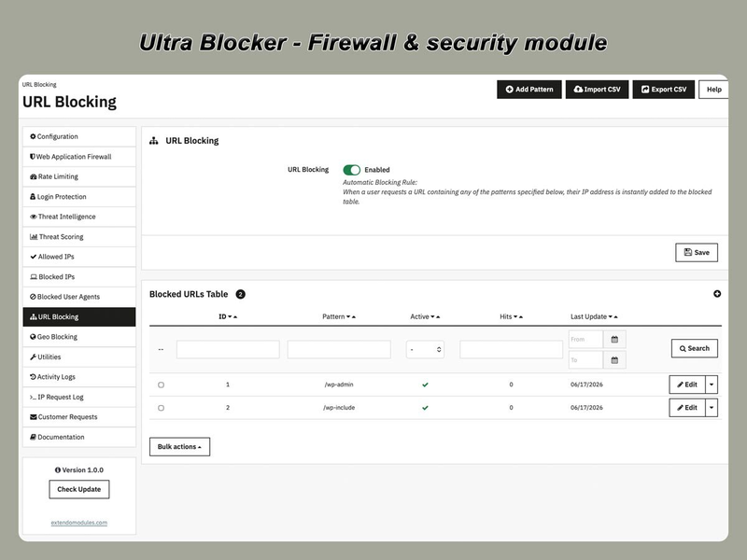Sort table by Active column
Screen dimensions: 747x560
click(x=425, y=316)
